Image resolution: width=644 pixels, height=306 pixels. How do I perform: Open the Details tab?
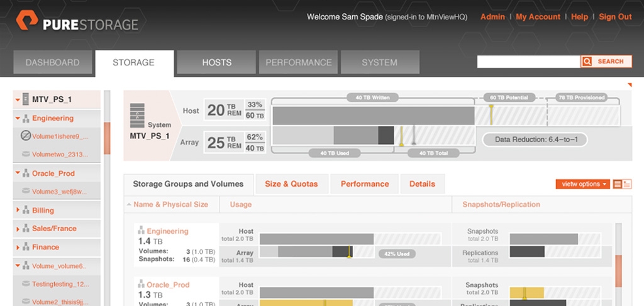422,184
